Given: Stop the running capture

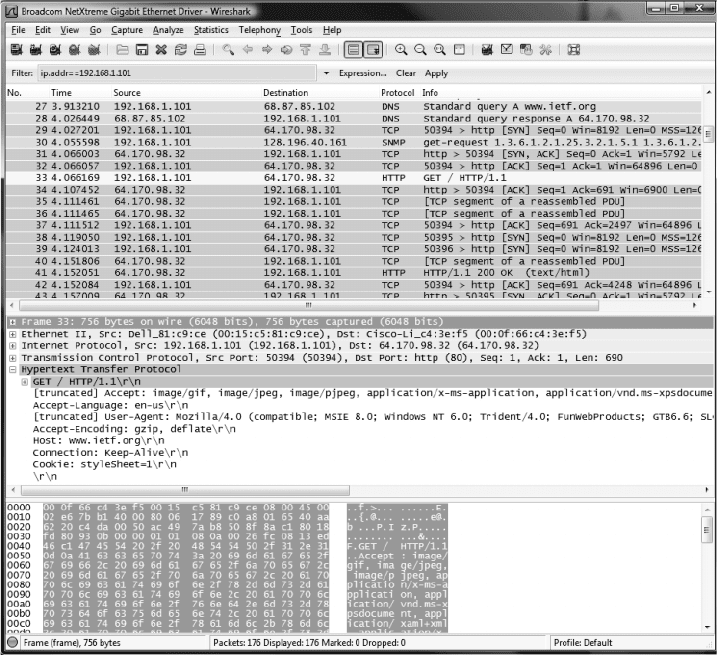Looking at the screenshot, I should [75, 49].
